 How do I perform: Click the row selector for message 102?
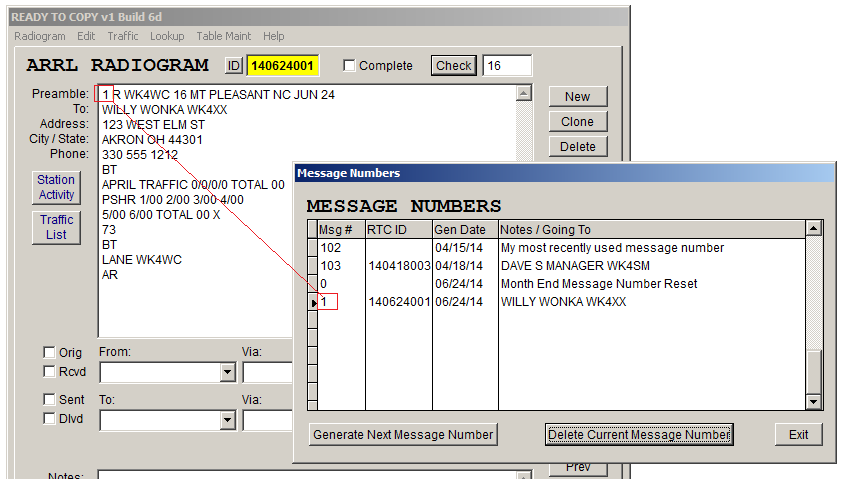[x=313, y=248]
